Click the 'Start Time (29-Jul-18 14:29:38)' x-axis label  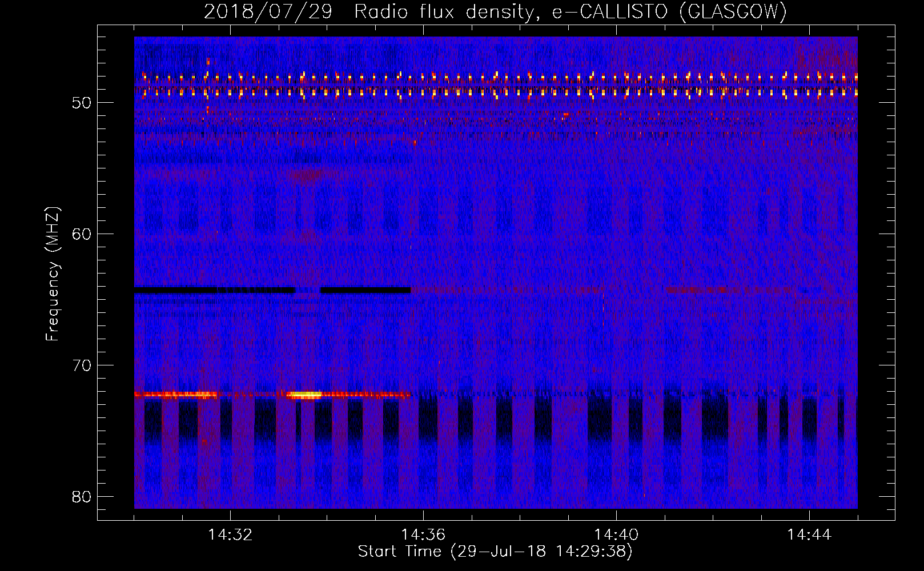495,552
